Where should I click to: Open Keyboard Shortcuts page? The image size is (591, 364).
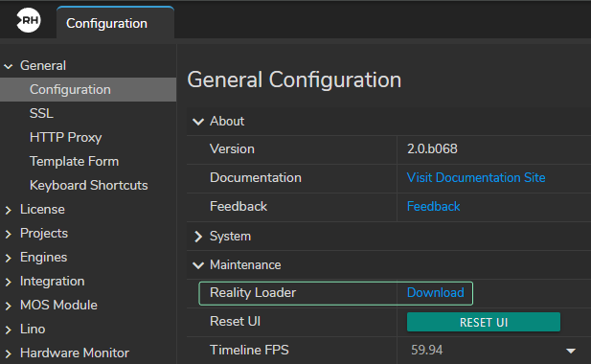88,186
